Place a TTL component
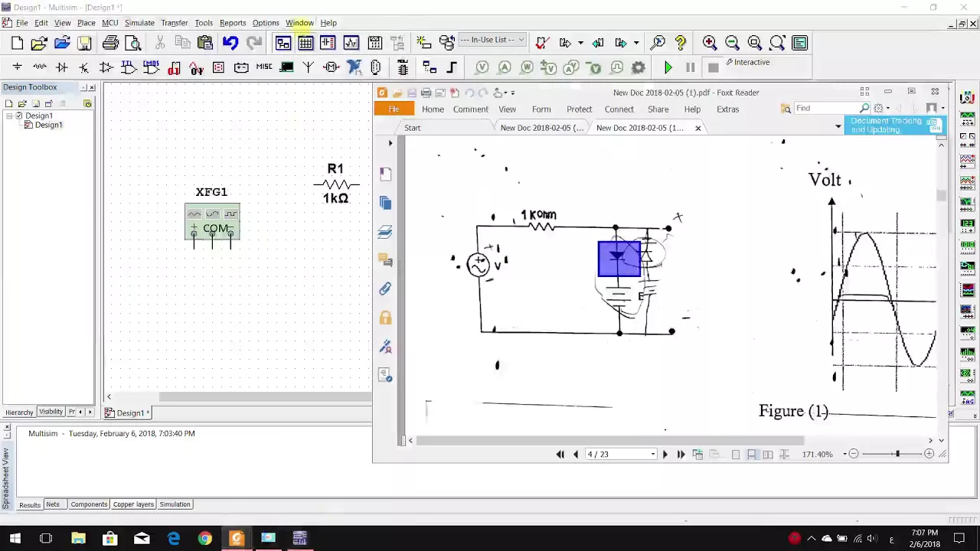Screen dimensions: 980x551 [x=129, y=67]
